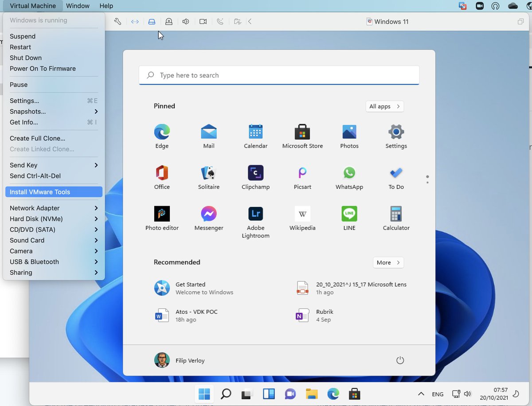
Task: Open the Adobe Lightroom pinned app
Action: [x=256, y=222]
